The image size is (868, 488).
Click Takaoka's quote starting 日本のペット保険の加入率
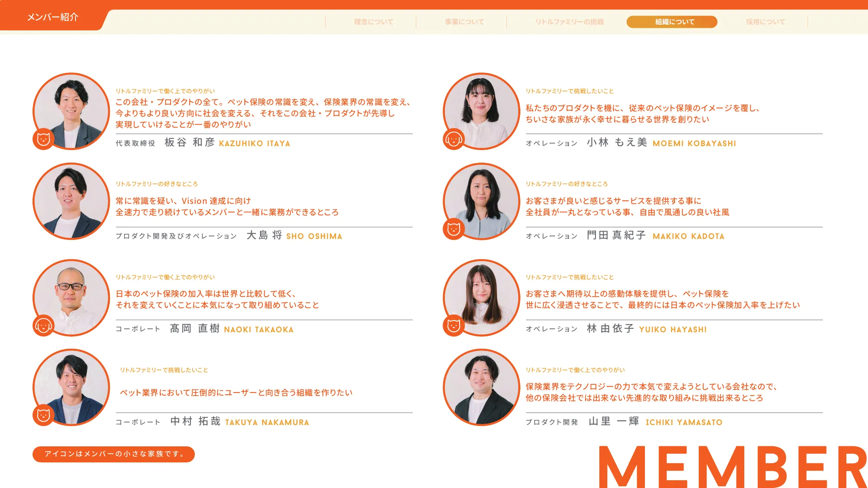217,300
